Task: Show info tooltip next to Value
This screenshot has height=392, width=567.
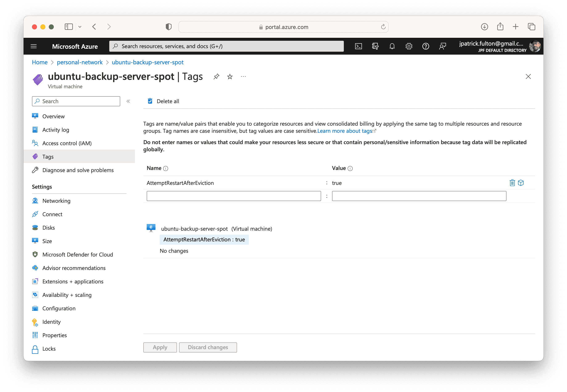Action: pyautogui.click(x=350, y=168)
